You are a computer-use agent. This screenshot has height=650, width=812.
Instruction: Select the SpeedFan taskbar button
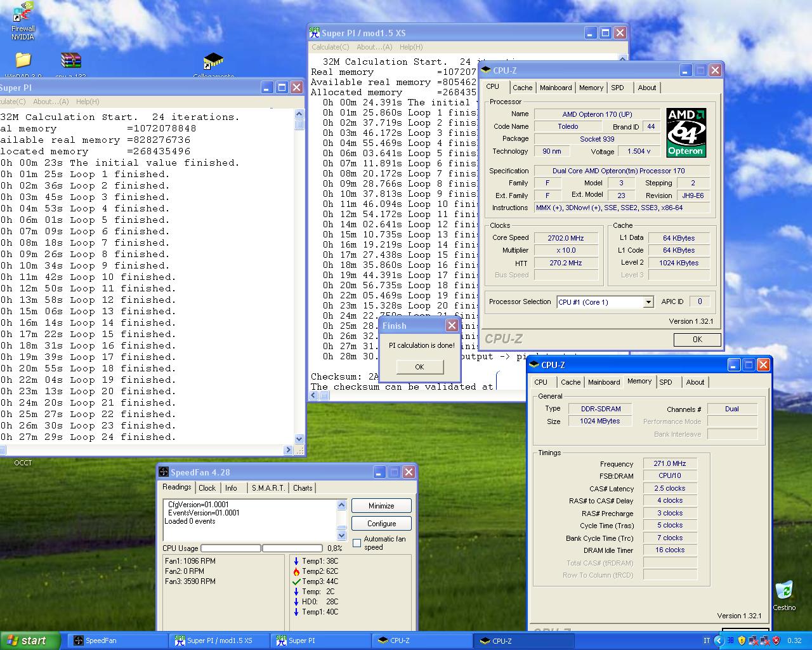[117, 640]
